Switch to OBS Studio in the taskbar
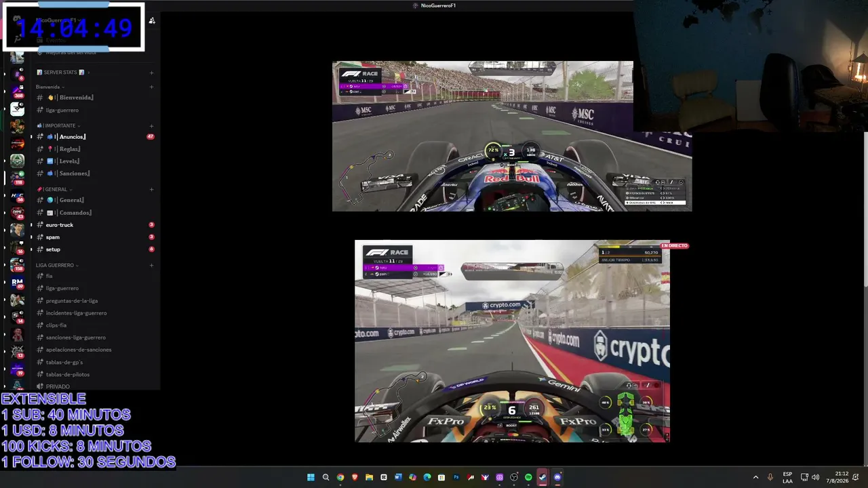Image resolution: width=868 pixels, height=488 pixels. tap(514, 477)
